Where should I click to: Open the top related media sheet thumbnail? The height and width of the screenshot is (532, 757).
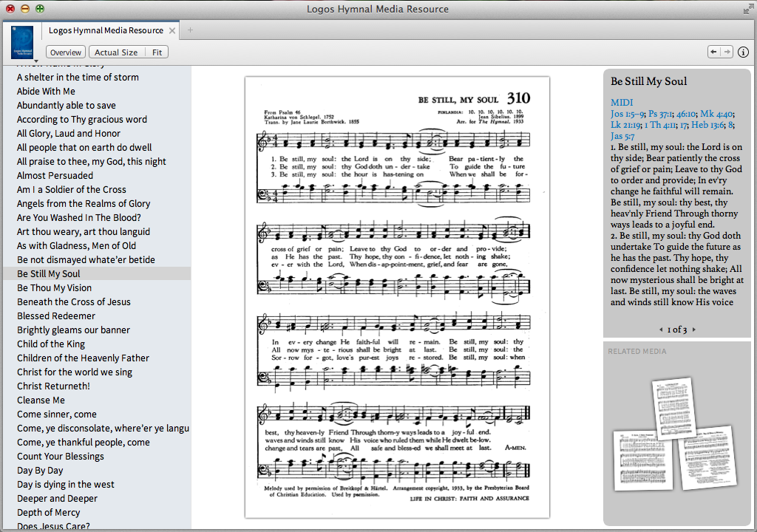coord(674,408)
